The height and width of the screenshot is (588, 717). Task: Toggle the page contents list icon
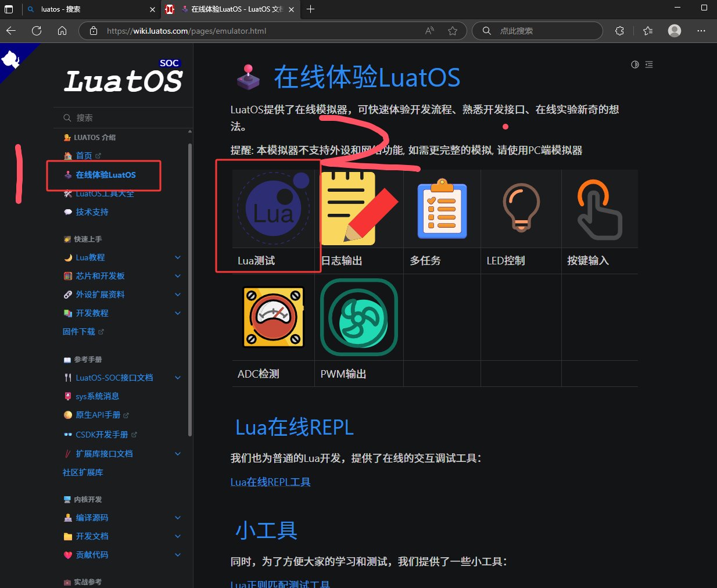649,64
